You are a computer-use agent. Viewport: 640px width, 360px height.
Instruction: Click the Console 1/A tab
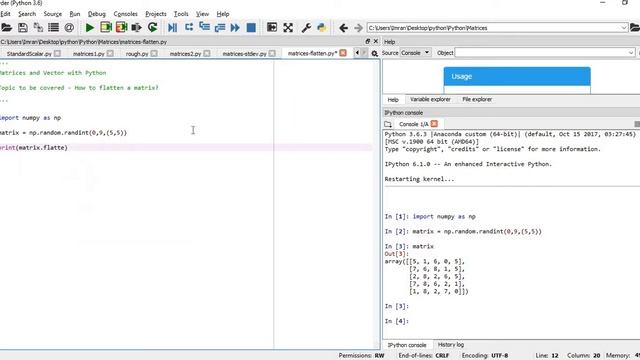(x=413, y=124)
